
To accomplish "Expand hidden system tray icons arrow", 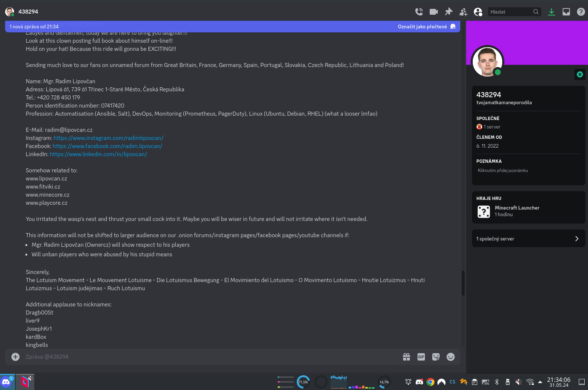I will [540, 382].
